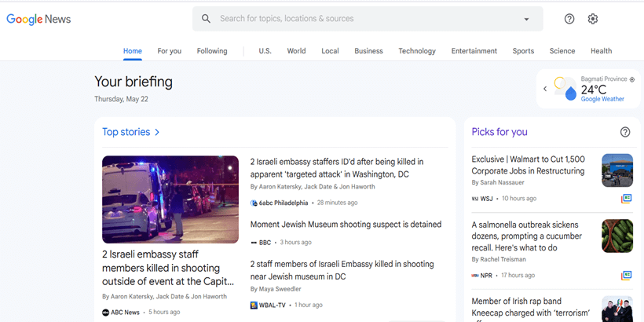Click the 'Thursday, May 22' date text

[x=121, y=99]
